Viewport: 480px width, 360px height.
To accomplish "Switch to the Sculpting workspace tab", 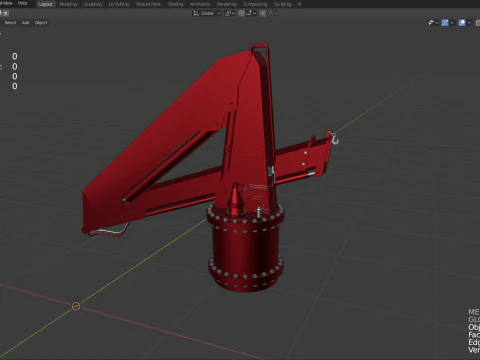I will 93,4.
